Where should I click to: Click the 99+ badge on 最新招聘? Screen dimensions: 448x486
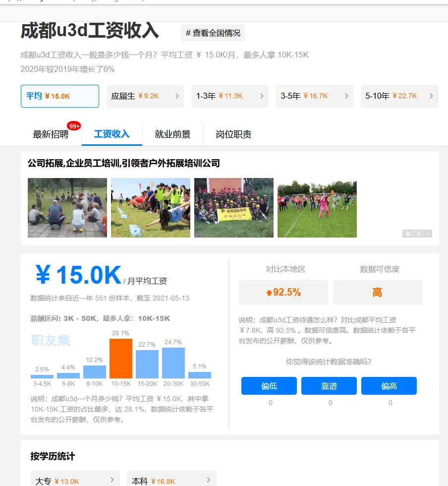pyautogui.click(x=74, y=126)
